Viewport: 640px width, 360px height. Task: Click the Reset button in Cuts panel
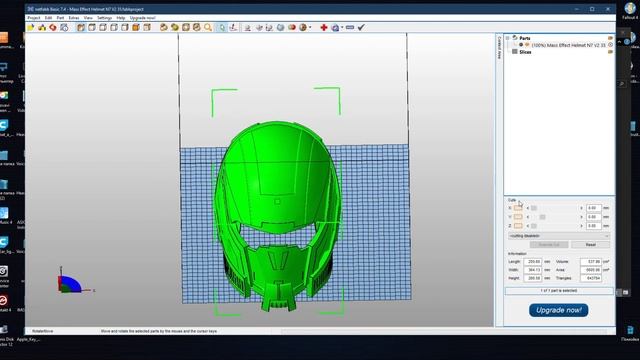(591, 244)
